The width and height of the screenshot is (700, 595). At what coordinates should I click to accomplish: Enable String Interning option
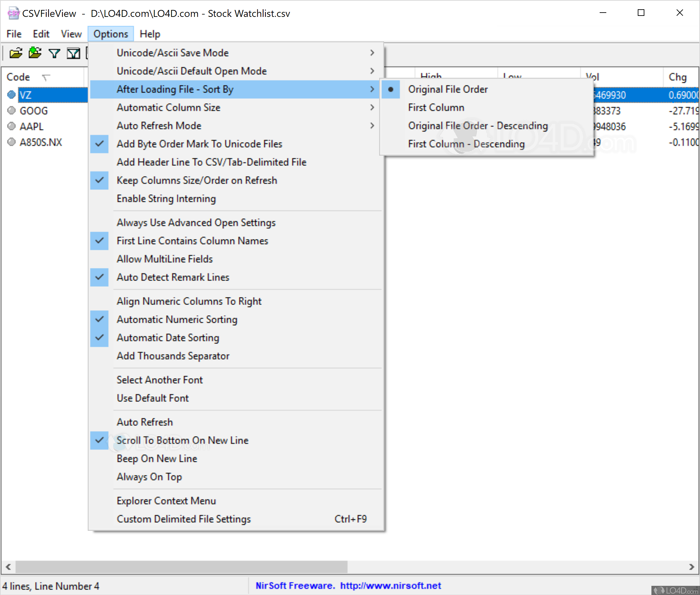point(236,199)
